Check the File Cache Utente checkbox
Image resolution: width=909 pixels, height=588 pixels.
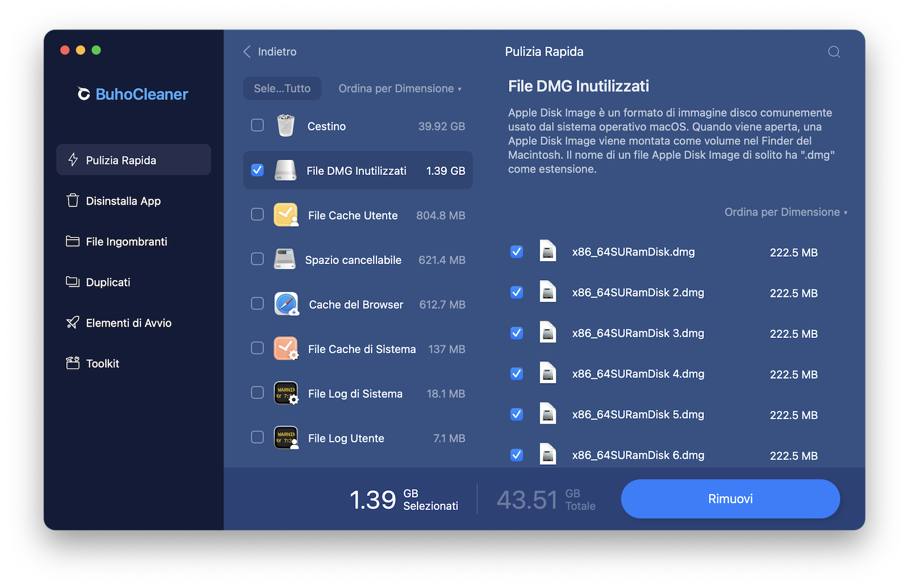(x=257, y=214)
